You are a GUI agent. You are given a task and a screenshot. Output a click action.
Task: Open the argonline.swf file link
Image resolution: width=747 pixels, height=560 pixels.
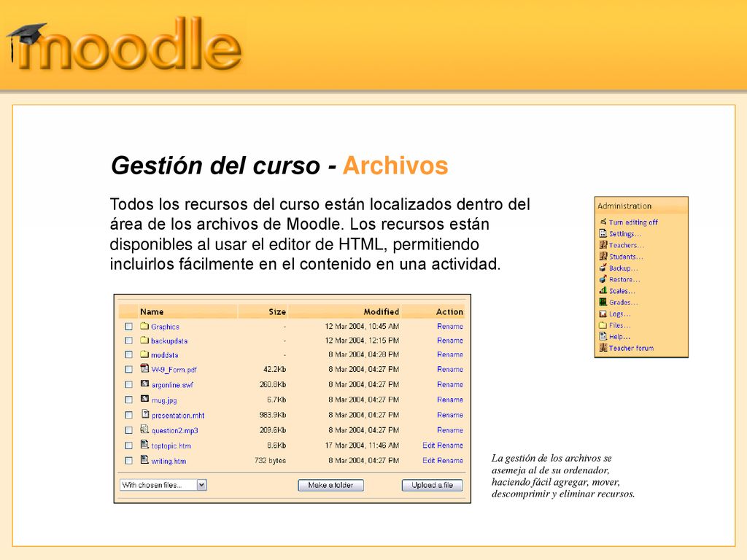172,385
